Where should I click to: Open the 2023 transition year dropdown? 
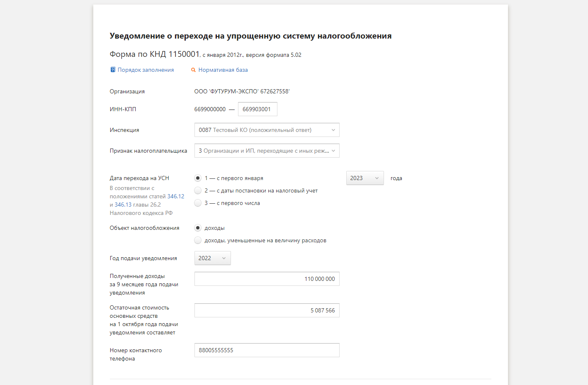point(365,178)
